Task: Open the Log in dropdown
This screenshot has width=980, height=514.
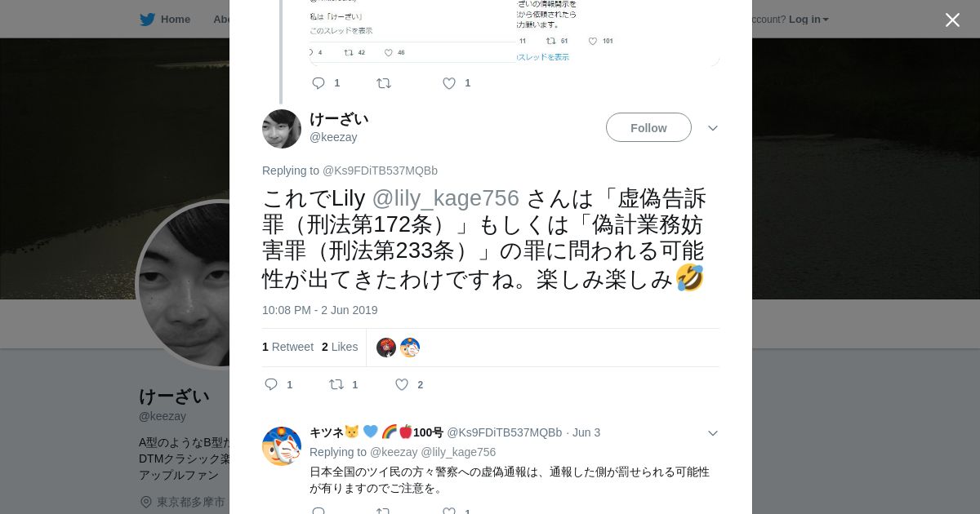Action: pyautogui.click(x=808, y=19)
